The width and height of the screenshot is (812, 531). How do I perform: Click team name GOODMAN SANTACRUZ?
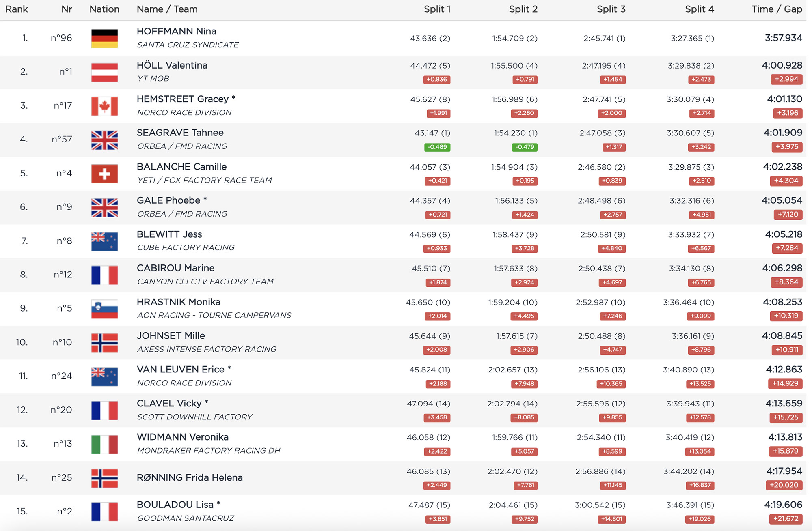(186, 518)
